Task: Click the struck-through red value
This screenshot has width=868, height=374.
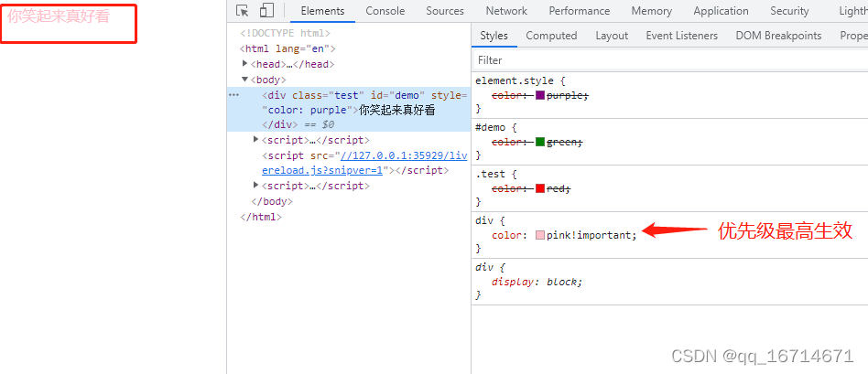Action: (557, 188)
